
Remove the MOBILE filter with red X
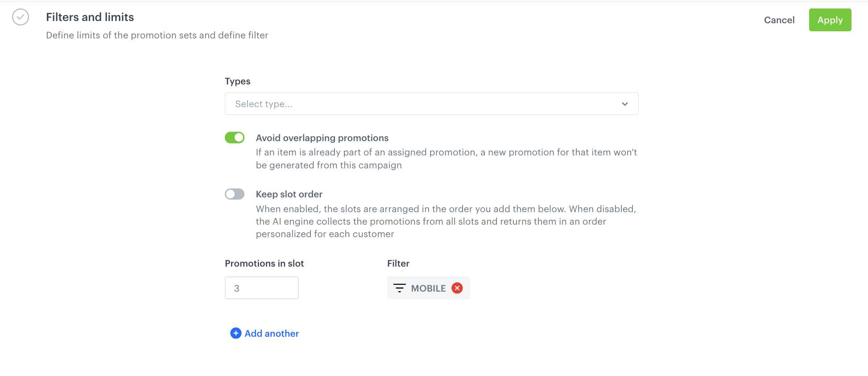pyautogui.click(x=457, y=288)
